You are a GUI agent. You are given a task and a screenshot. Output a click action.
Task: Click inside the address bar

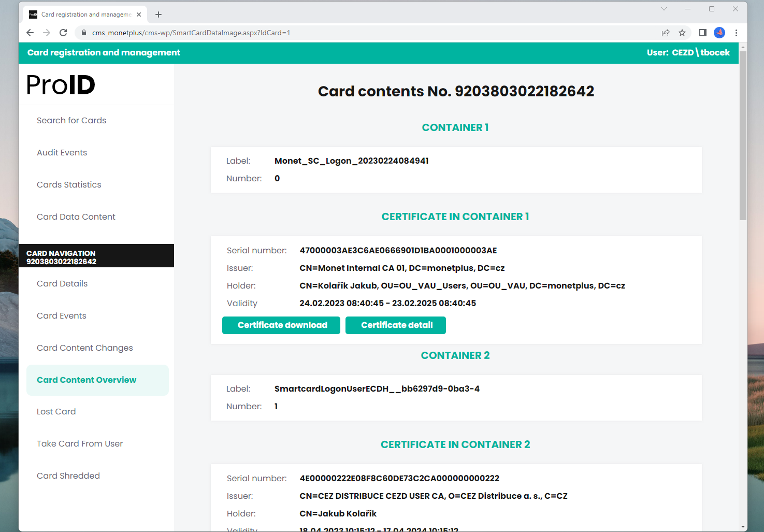(311, 32)
